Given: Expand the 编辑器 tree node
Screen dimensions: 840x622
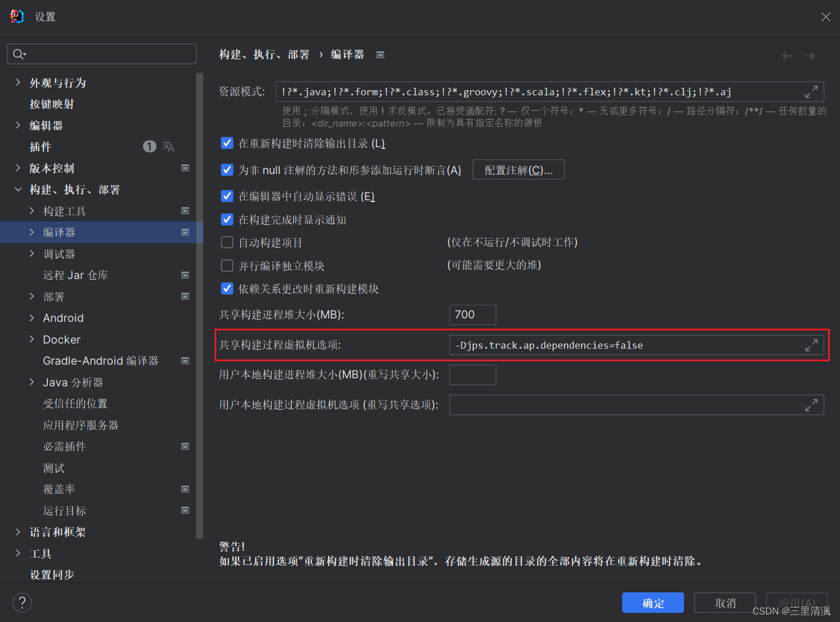Looking at the screenshot, I should (18, 126).
